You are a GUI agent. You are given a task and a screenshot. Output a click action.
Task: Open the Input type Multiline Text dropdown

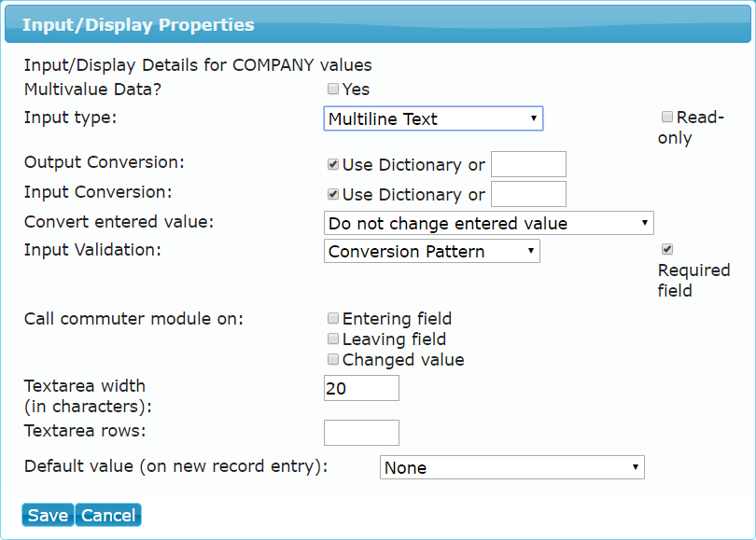click(433, 118)
